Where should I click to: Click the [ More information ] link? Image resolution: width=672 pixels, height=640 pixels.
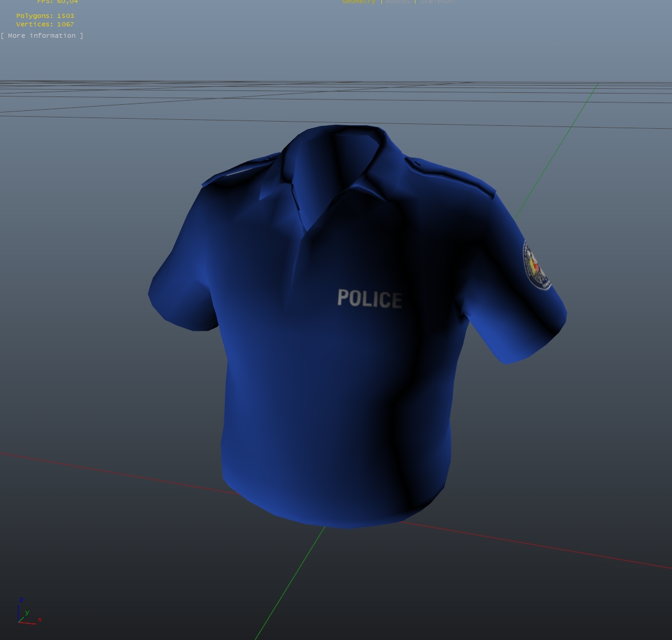click(41, 35)
